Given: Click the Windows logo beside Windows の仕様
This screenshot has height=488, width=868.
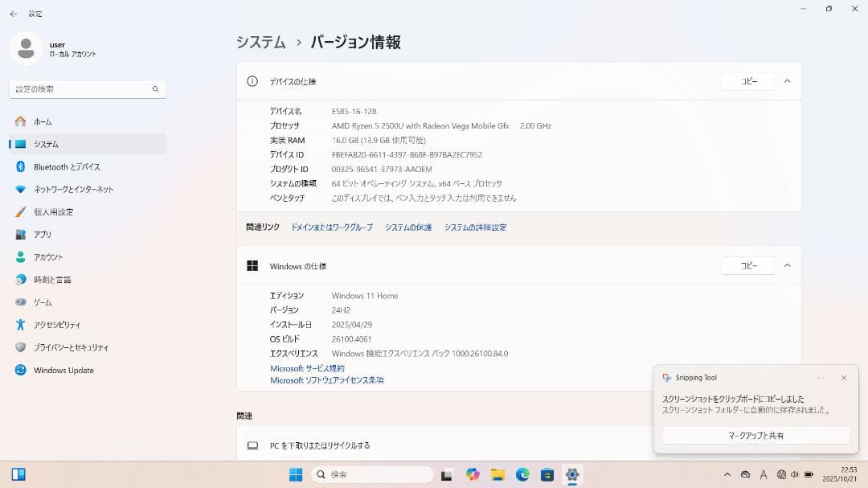Looking at the screenshot, I should pos(252,266).
